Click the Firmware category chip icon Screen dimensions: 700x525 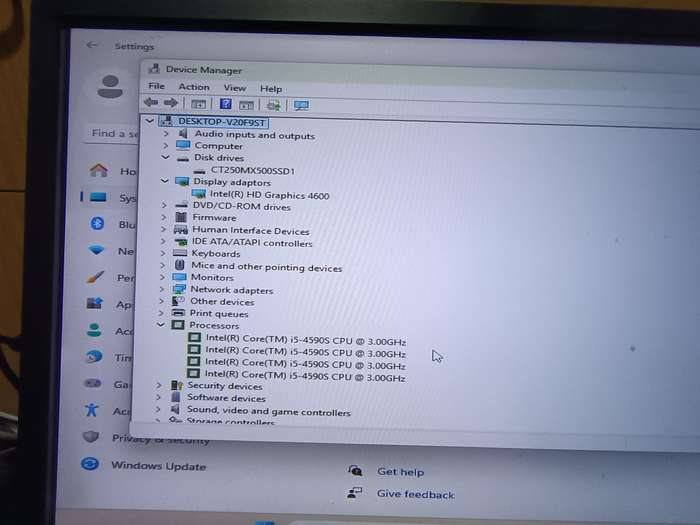coord(181,217)
